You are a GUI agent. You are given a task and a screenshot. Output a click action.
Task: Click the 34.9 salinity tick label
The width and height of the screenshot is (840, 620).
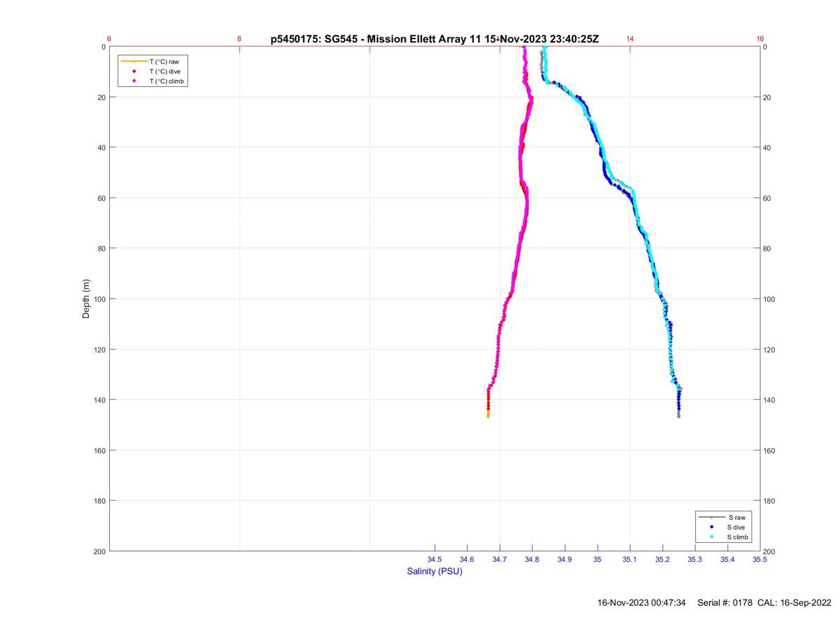[565, 559]
